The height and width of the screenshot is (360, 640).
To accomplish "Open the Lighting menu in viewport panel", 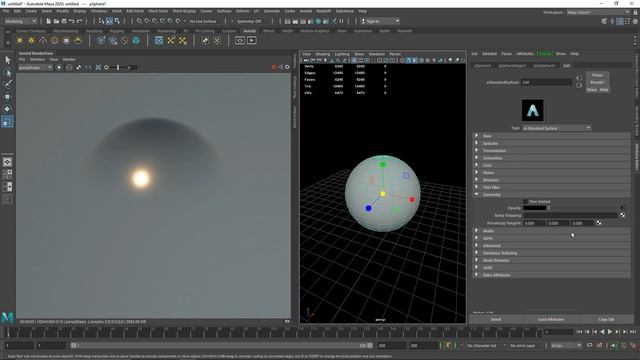I will pos(342,54).
